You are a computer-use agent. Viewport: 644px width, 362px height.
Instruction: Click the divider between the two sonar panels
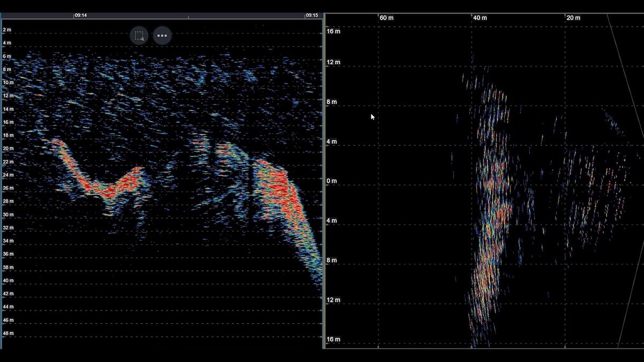[x=324, y=182]
